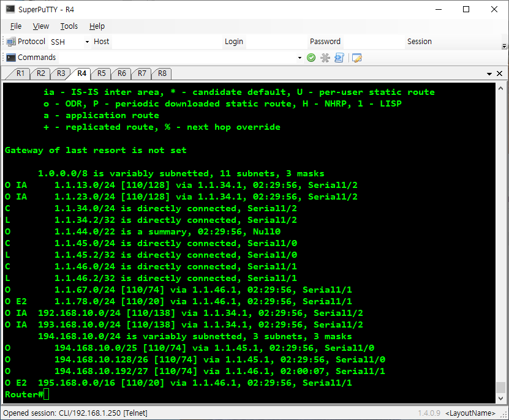Expand the toolbar overflow chevron

(x=504, y=47)
